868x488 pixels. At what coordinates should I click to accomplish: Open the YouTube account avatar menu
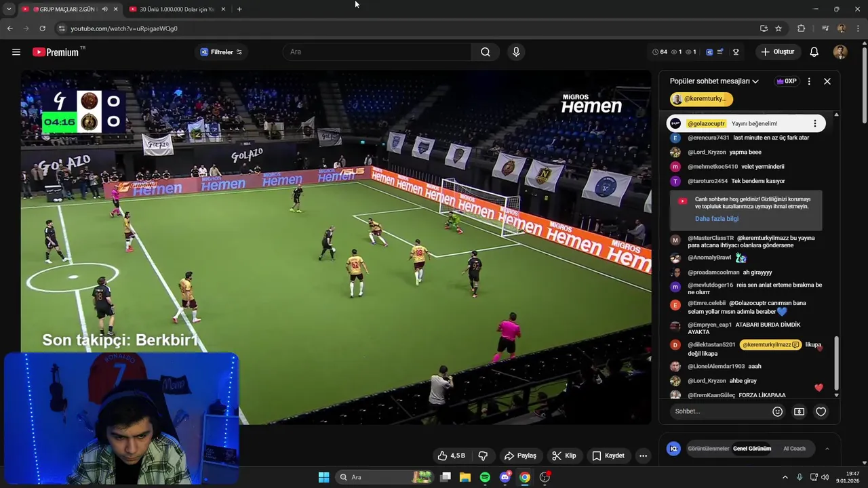840,52
